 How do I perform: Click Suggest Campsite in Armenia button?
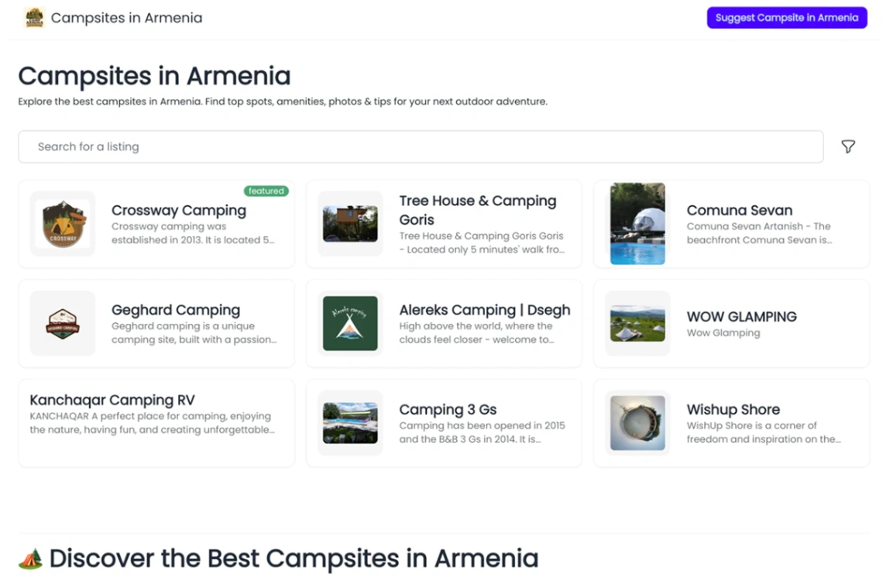[x=787, y=18]
